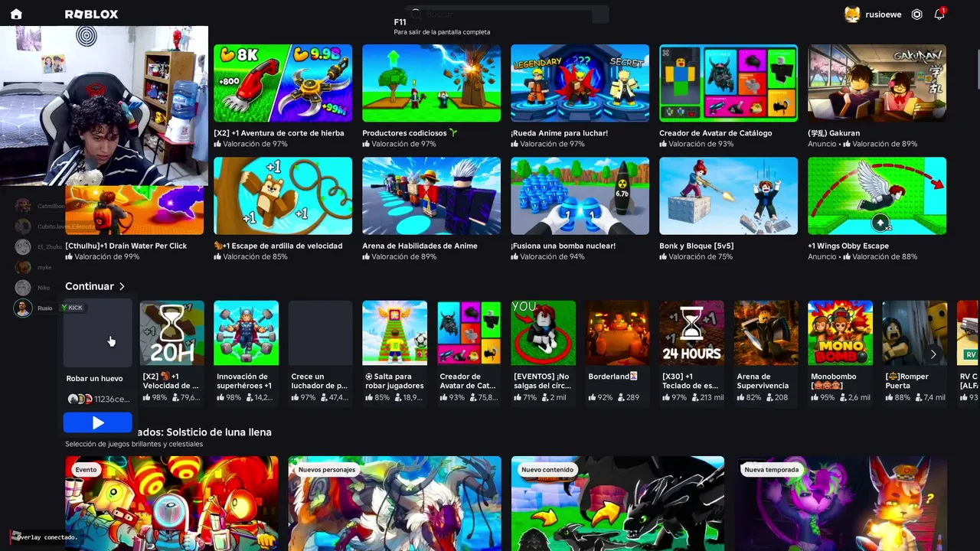Open the Continuar section heading
The height and width of the screenshot is (551, 980).
[89, 286]
